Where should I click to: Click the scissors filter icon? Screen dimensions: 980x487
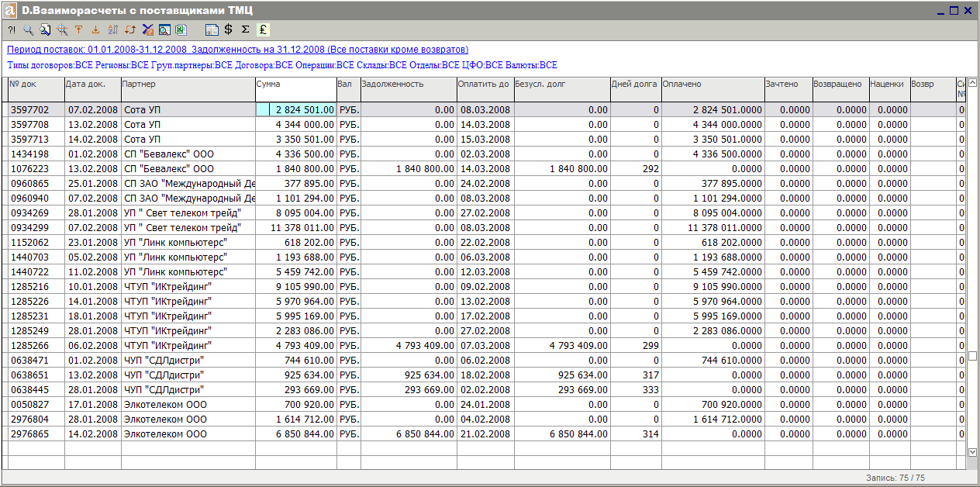pos(147,29)
